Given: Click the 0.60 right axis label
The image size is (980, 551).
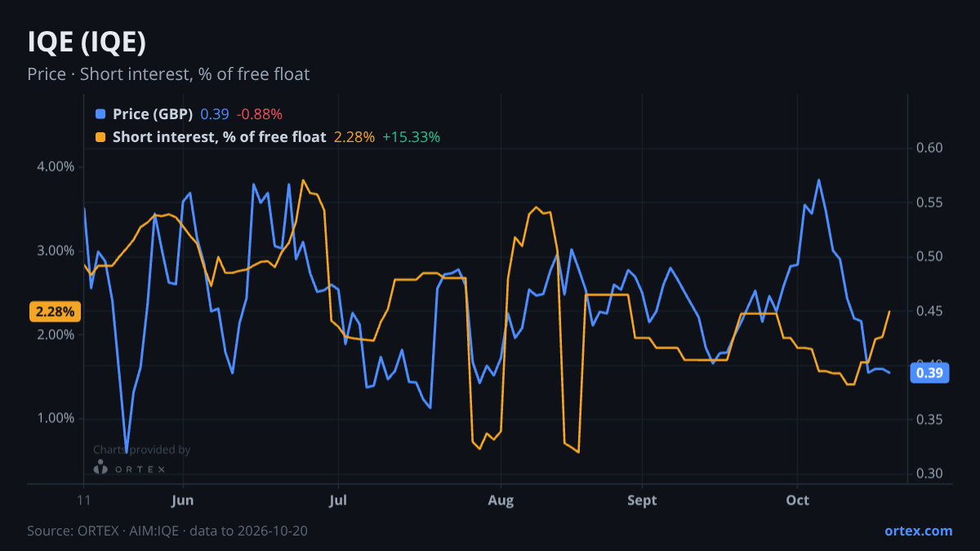Looking at the screenshot, I should [x=929, y=148].
